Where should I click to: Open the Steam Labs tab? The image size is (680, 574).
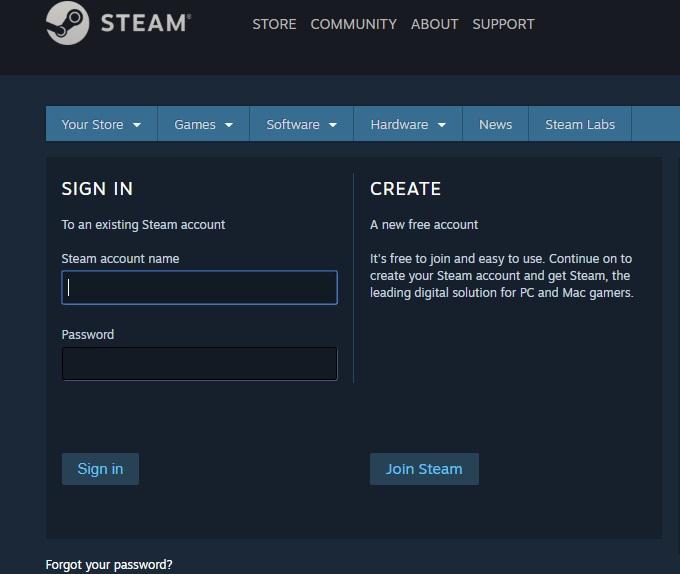pos(580,125)
